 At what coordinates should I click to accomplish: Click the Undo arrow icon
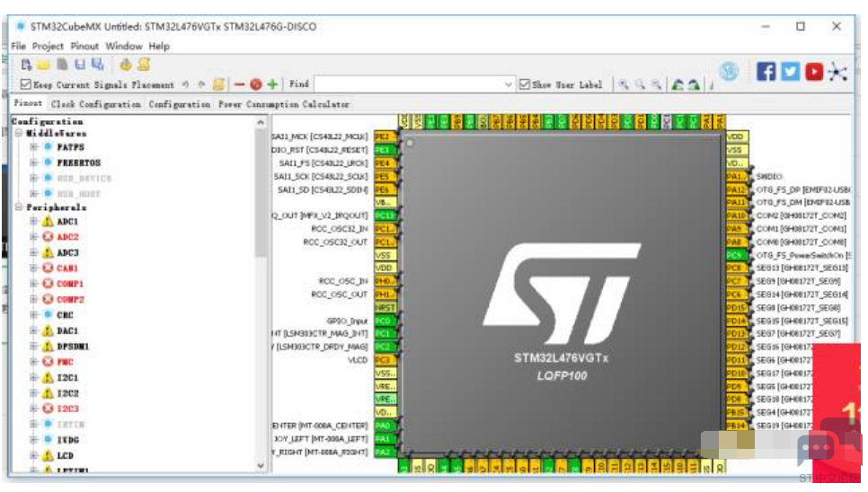tap(185, 84)
